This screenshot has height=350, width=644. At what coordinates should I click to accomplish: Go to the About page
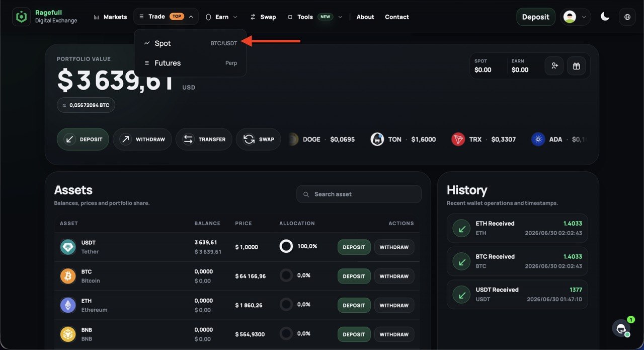pos(365,17)
